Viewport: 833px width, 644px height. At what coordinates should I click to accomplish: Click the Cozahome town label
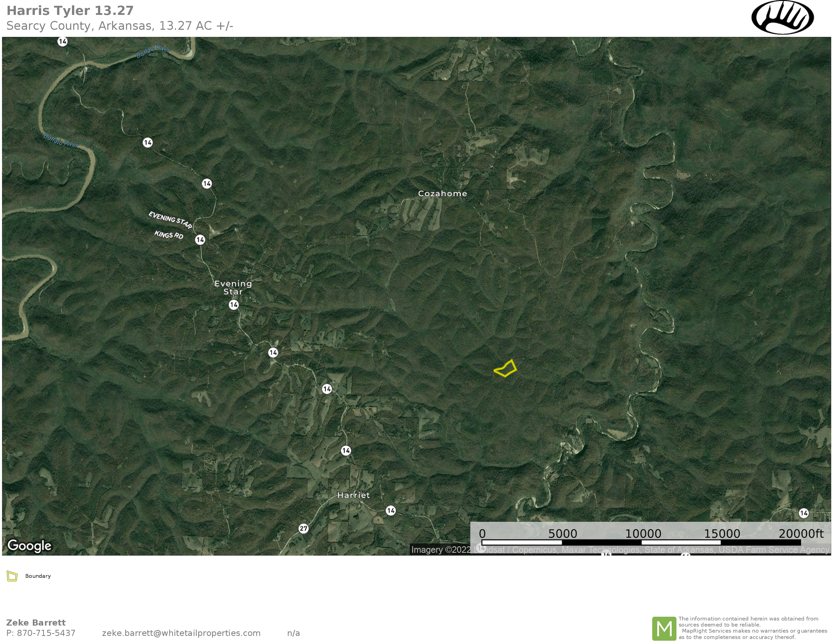(x=443, y=193)
